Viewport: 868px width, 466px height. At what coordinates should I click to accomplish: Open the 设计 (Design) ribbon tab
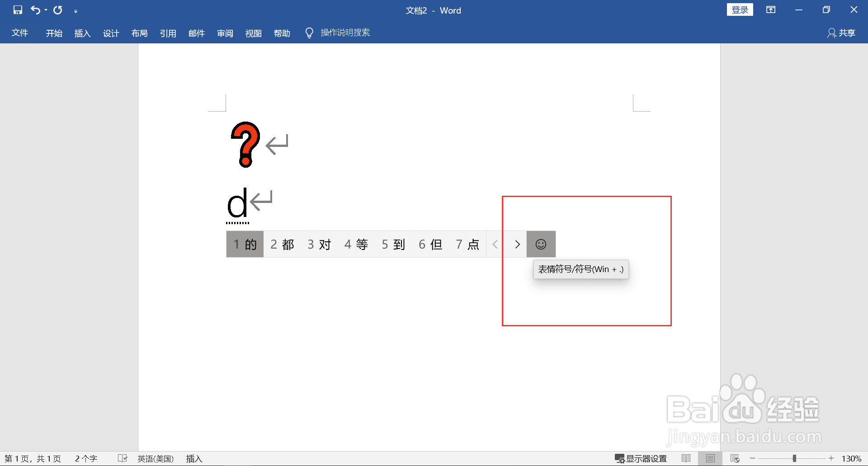coord(111,33)
